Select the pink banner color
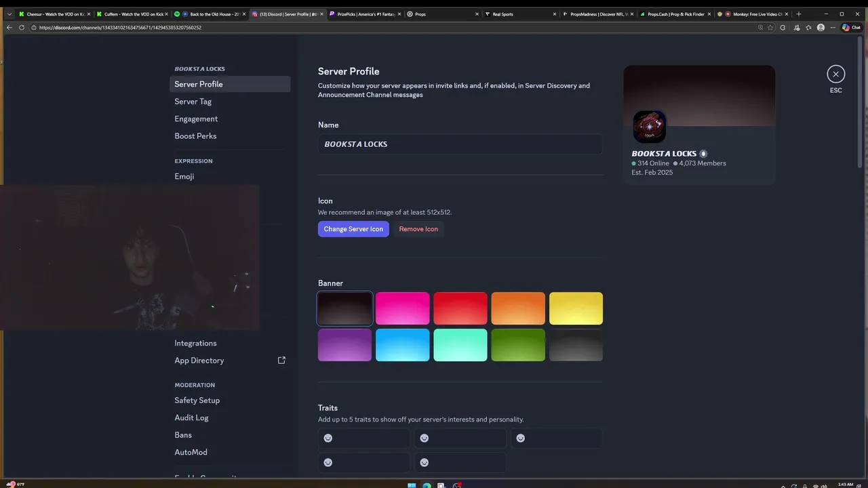This screenshot has width=868, height=488. pyautogui.click(x=403, y=308)
